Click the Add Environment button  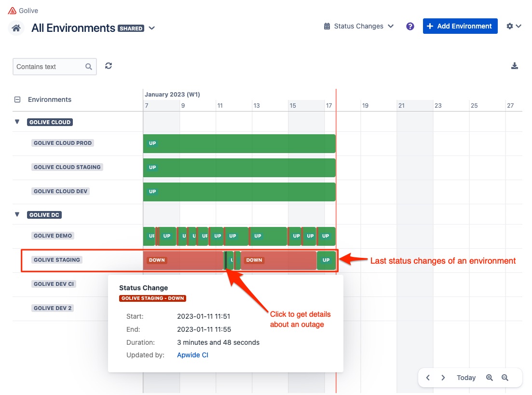coord(460,26)
